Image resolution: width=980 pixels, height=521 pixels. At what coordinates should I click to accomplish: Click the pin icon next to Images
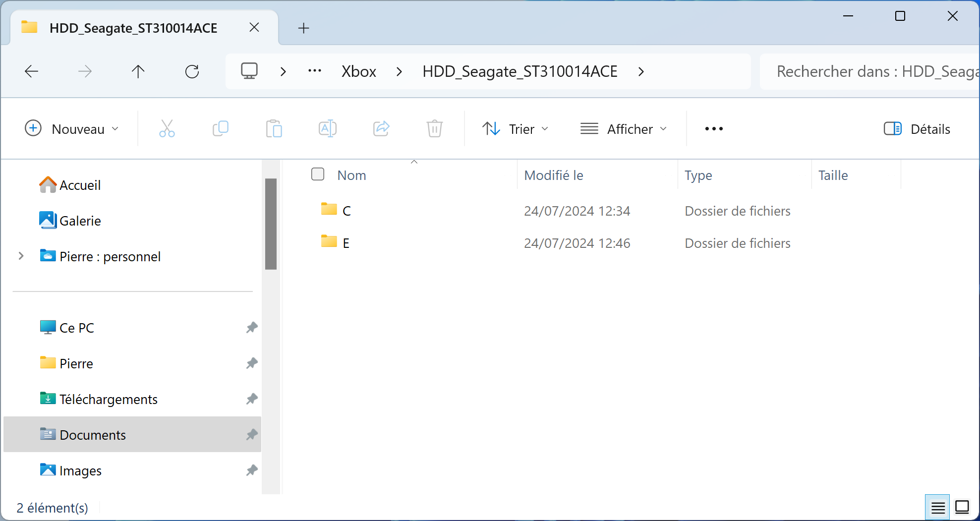click(x=252, y=470)
